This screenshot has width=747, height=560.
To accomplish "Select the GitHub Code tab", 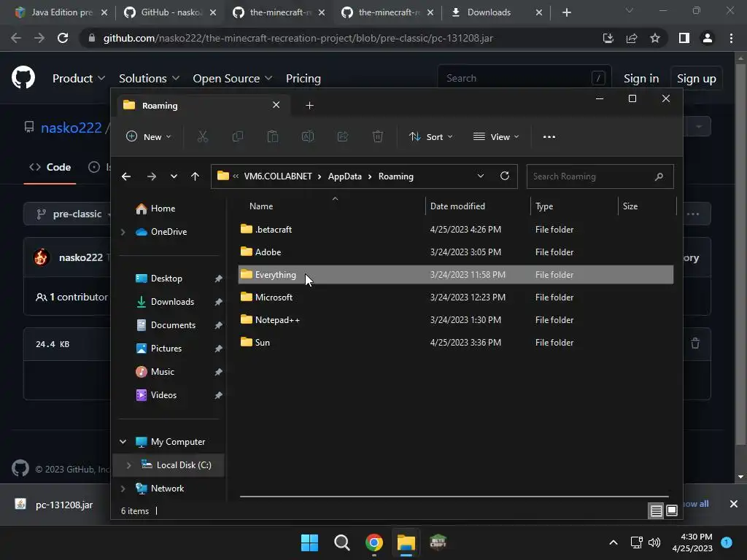I will click(50, 167).
